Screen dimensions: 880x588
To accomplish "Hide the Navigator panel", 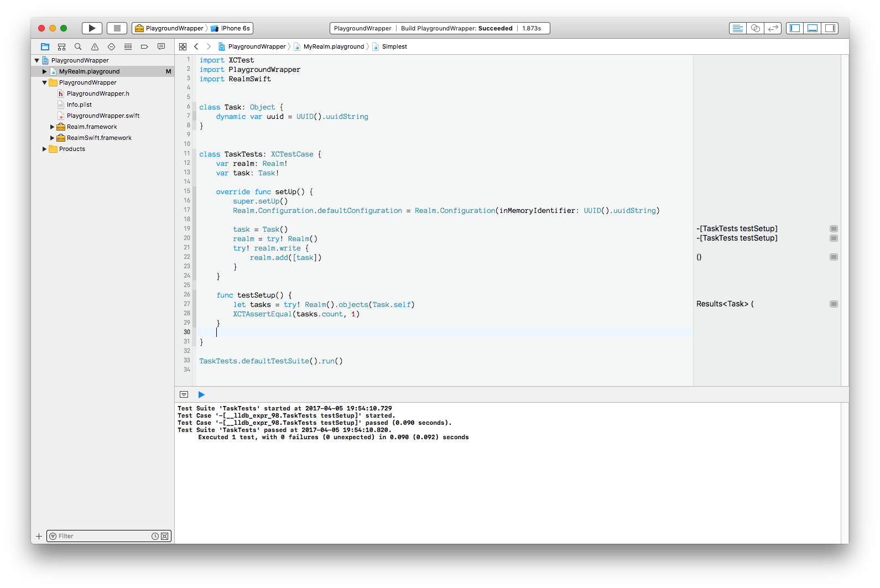I will coord(795,28).
